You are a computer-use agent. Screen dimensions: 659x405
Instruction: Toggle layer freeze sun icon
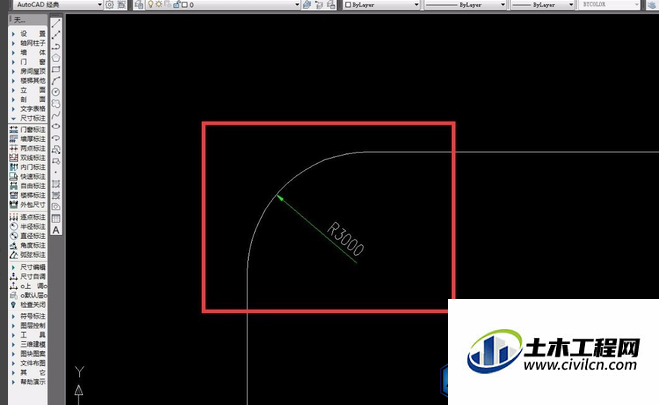tap(159, 5)
